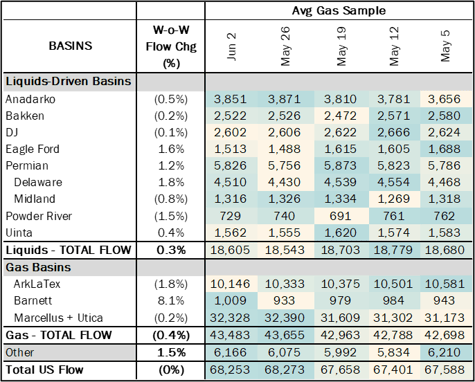Select the May 12 column header
The height and width of the screenshot is (382, 475).
point(394,46)
